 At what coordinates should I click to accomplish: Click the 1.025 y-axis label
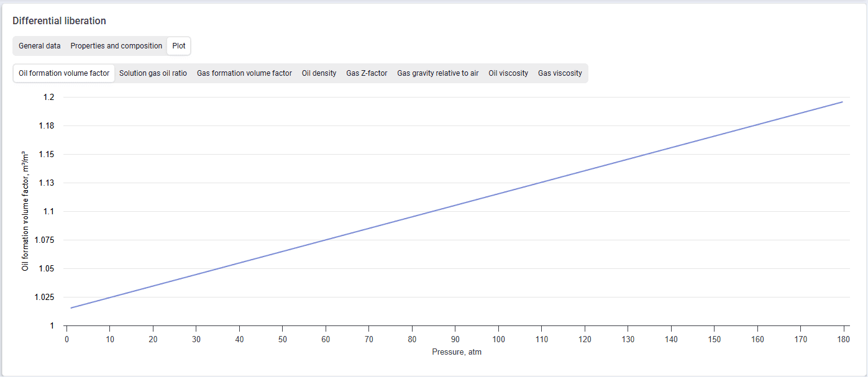(45, 298)
